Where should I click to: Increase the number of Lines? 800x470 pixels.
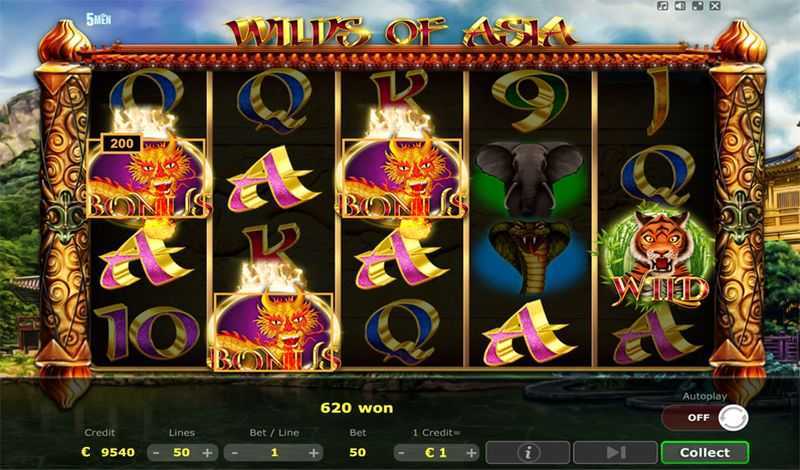point(207,453)
